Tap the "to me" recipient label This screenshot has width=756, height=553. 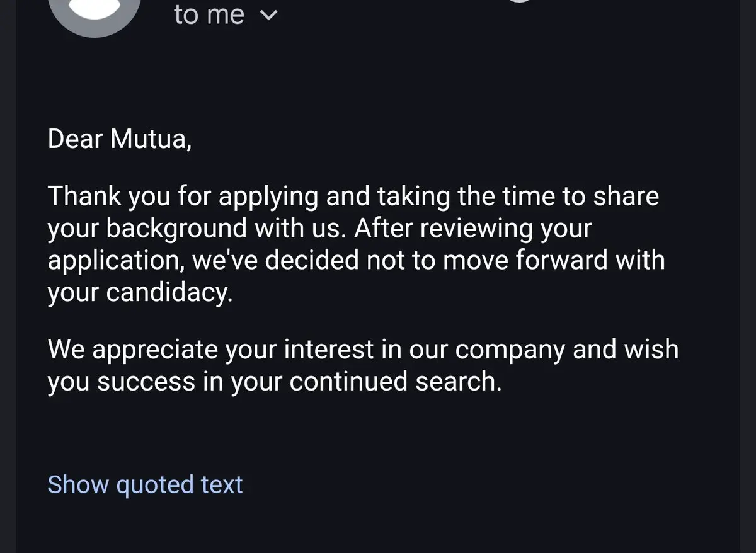(209, 15)
